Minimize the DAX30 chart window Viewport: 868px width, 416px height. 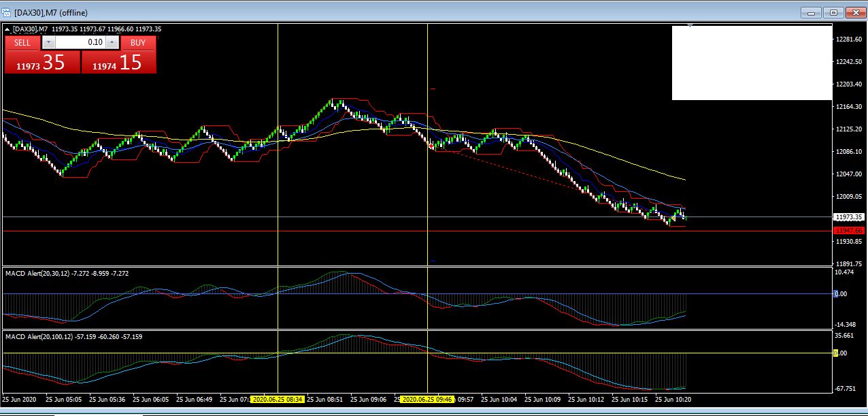click(x=811, y=12)
